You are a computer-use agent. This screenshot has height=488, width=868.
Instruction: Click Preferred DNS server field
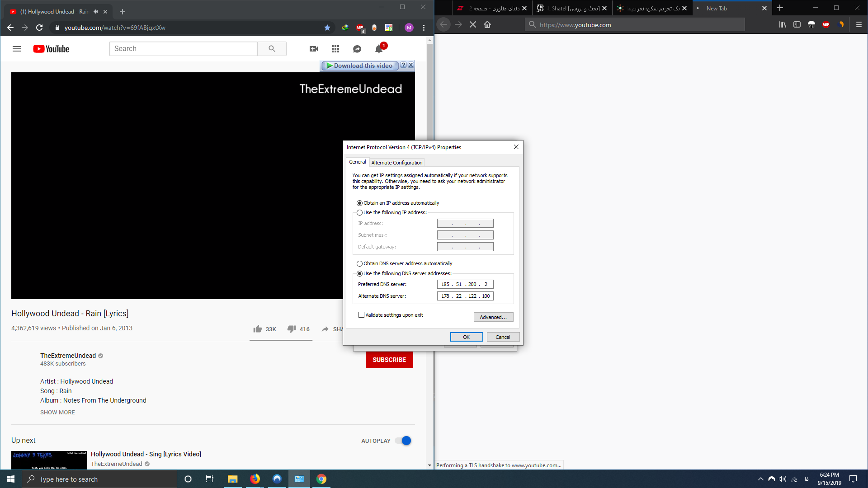[465, 284]
